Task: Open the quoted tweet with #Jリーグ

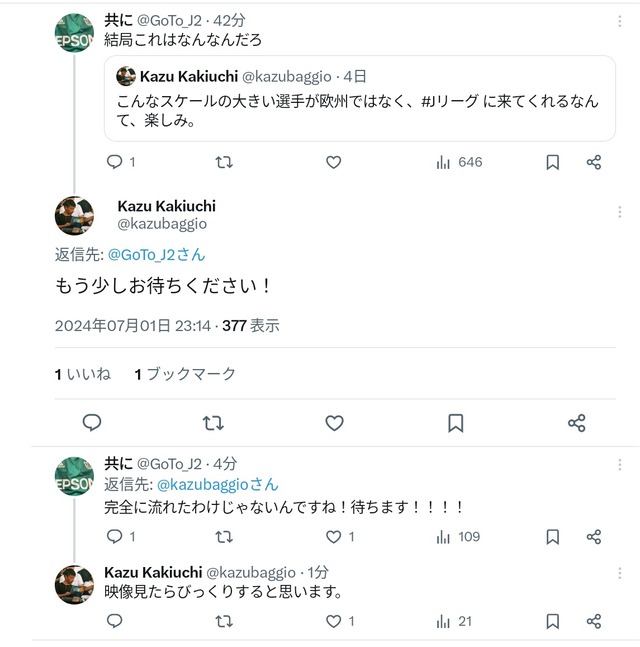Action: pos(359,99)
